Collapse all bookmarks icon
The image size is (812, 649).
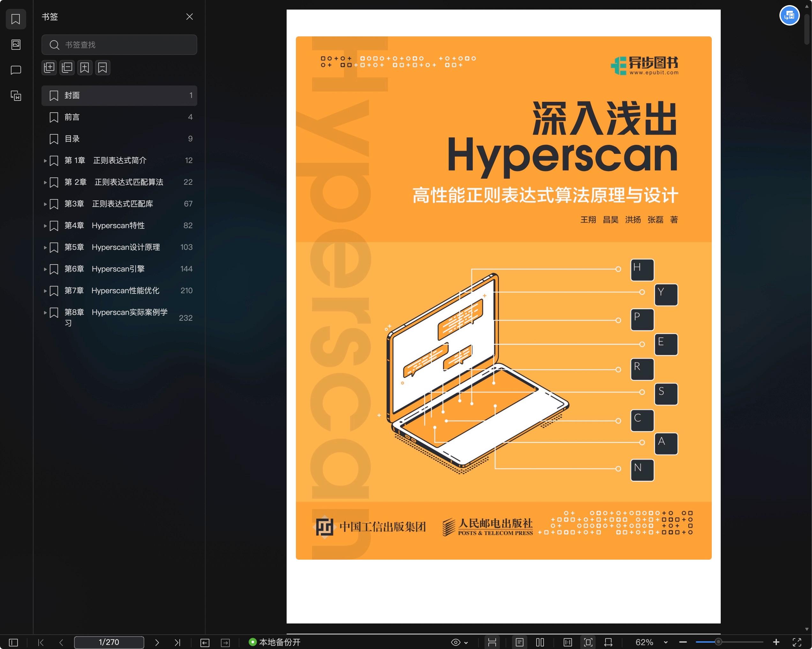pyautogui.click(x=67, y=68)
